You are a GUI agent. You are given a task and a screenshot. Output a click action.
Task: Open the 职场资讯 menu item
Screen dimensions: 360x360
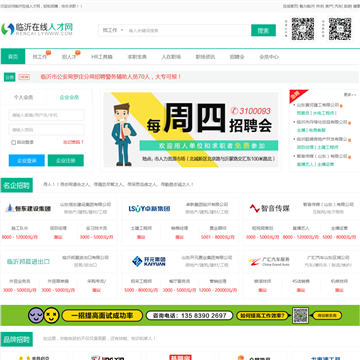coord(205,57)
